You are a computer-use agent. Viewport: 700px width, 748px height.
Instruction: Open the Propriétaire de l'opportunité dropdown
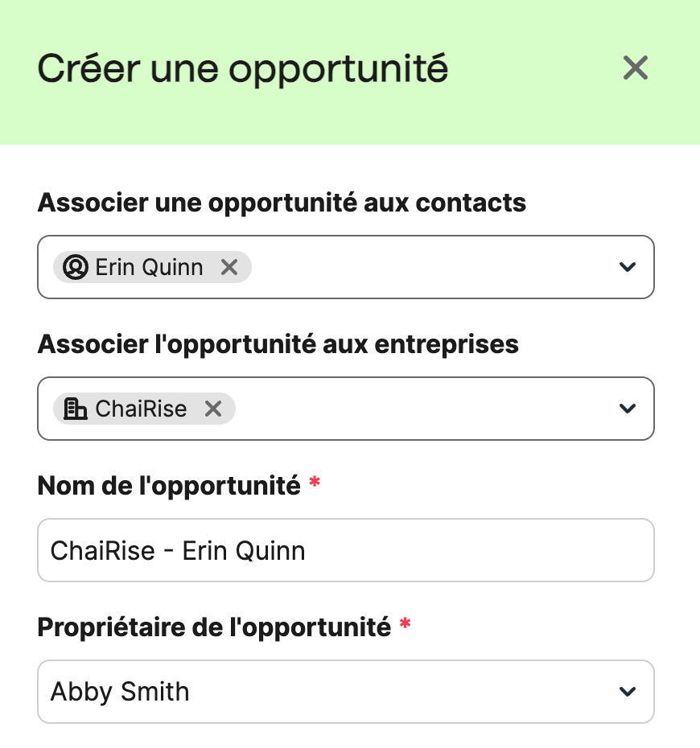click(346, 691)
